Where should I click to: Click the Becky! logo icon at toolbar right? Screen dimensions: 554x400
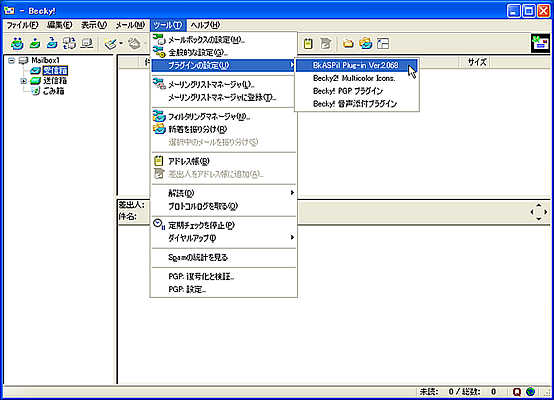540,43
